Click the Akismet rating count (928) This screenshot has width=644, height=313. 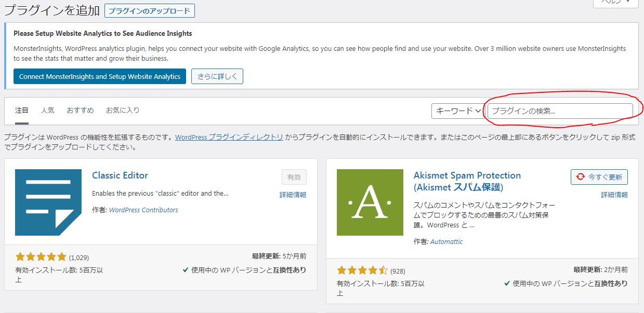(398, 271)
